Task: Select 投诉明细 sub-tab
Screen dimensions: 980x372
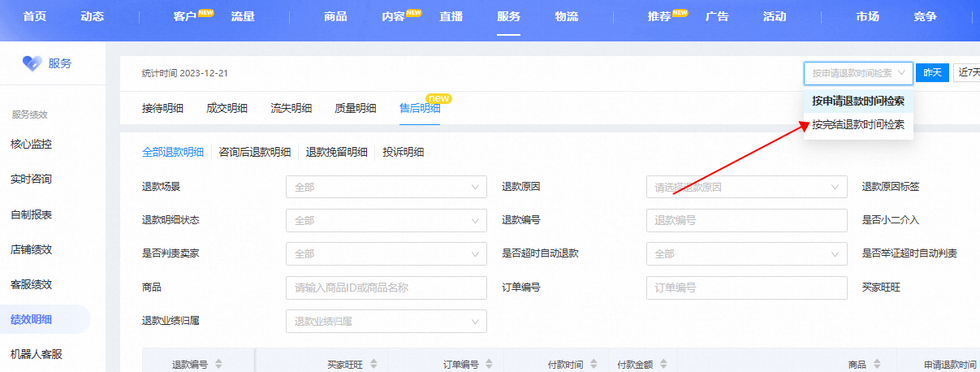Action: pos(404,152)
